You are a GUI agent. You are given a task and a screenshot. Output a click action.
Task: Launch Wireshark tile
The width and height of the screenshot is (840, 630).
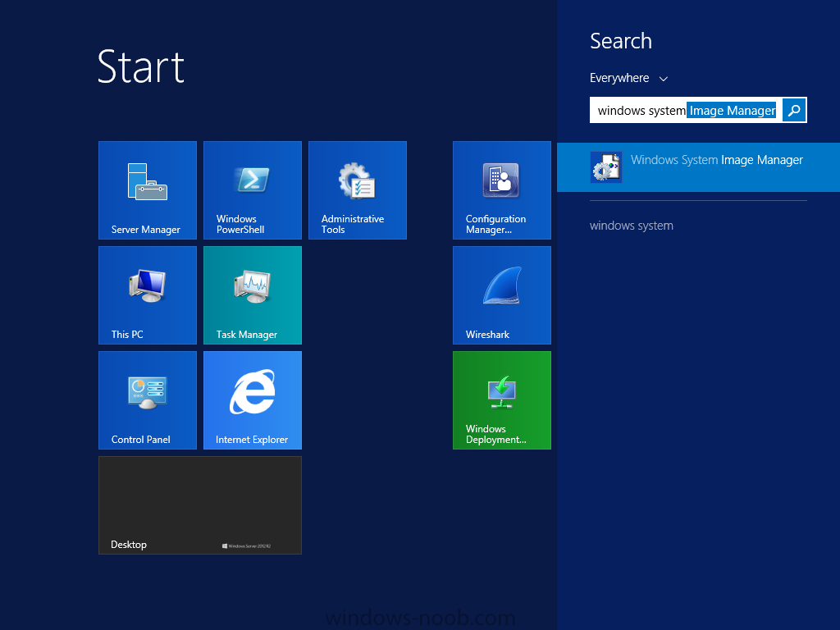click(501, 295)
